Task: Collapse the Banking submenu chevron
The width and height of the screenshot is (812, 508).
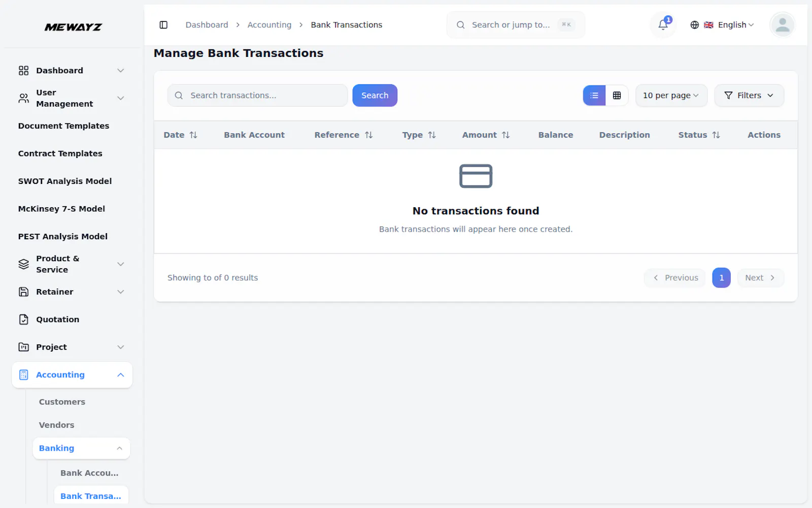Action: [119, 449]
